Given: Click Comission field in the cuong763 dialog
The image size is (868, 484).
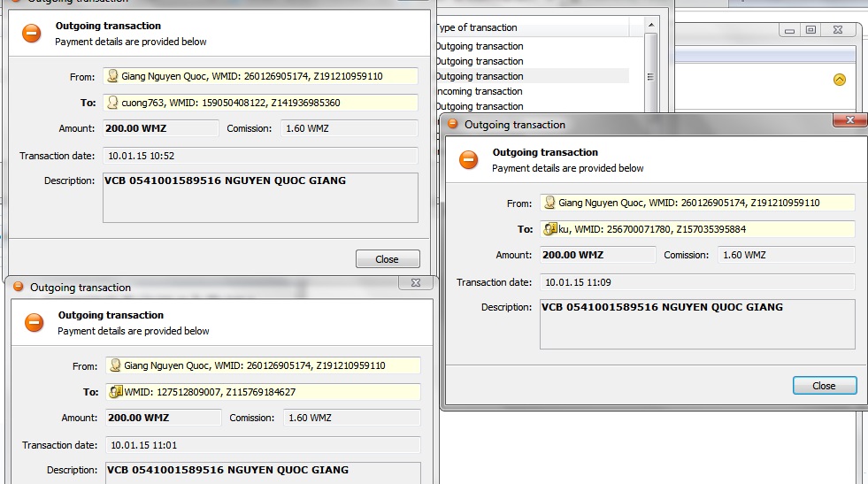Looking at the screenshot, I should [350, 128].
